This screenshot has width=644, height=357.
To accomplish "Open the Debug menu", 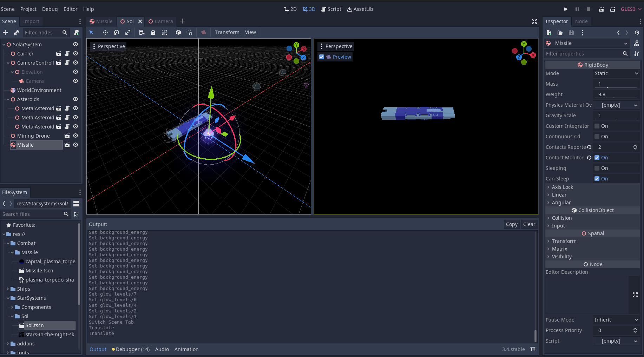I will pos(50,9).
